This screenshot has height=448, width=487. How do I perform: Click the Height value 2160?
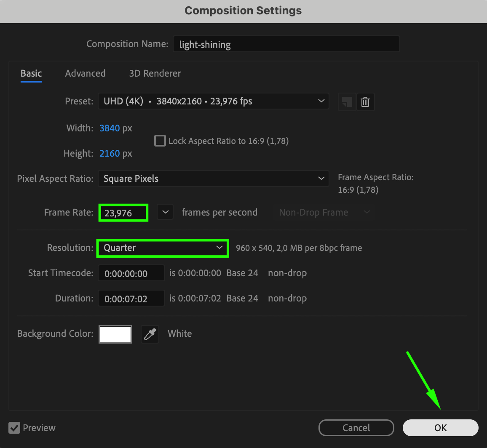point(110,153)
